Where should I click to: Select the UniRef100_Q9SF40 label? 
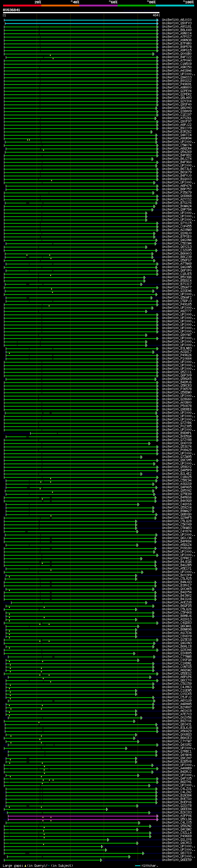[x=177, y=104]
